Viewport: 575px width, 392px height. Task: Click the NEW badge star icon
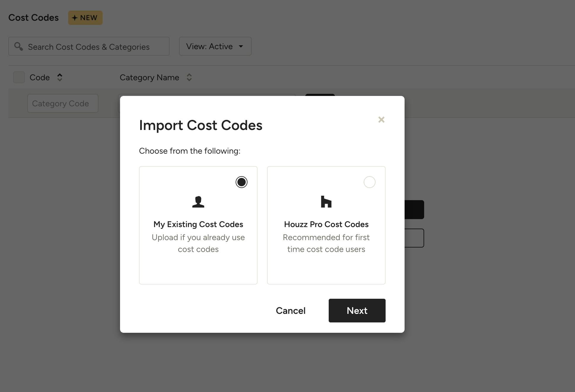tap(75, 18)
